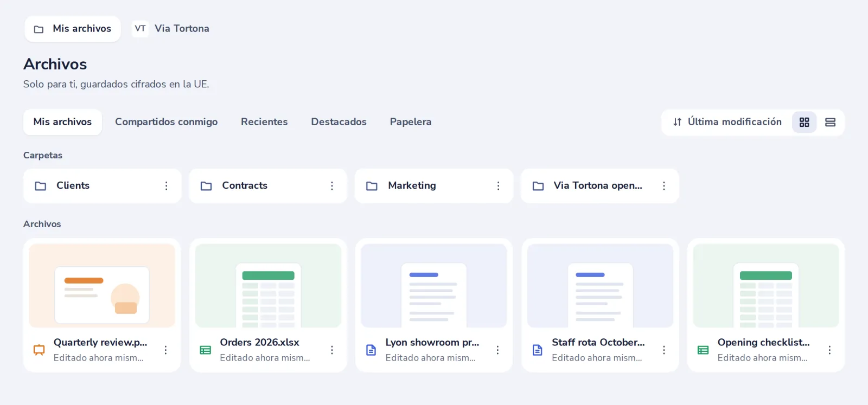Open the Opening checklist thumbnail
Image resolution: width=868 pixels, height=405 pixels.
[x=766, y=286]
